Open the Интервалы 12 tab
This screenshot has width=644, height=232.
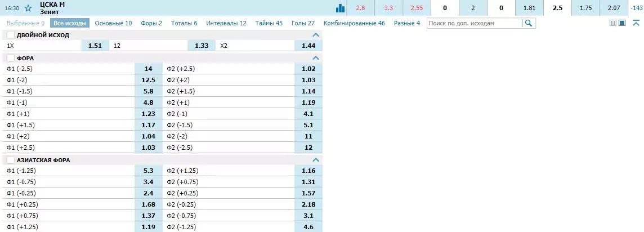coord(226,23)
